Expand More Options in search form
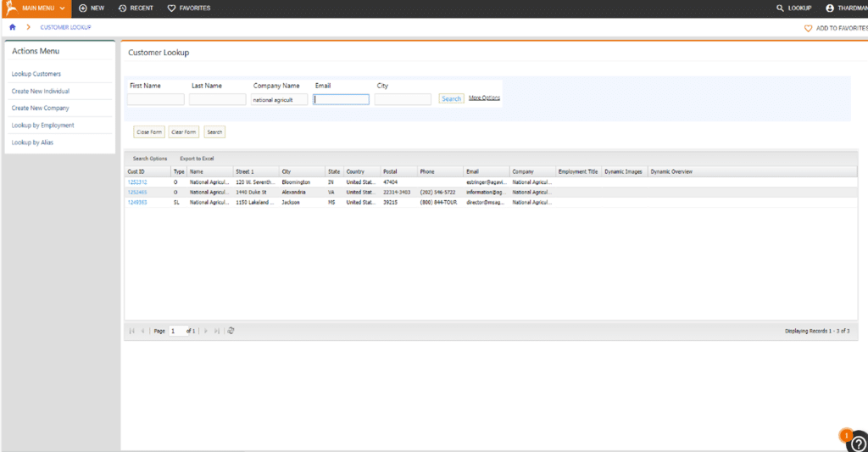Image resolution: width=868 pixels, height=452 pixels. (484, 98)
